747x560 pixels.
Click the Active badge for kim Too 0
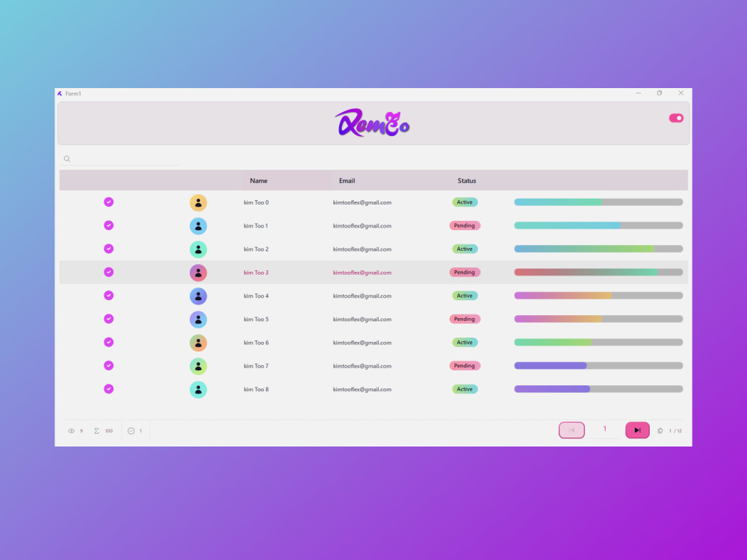pos(465,202)
